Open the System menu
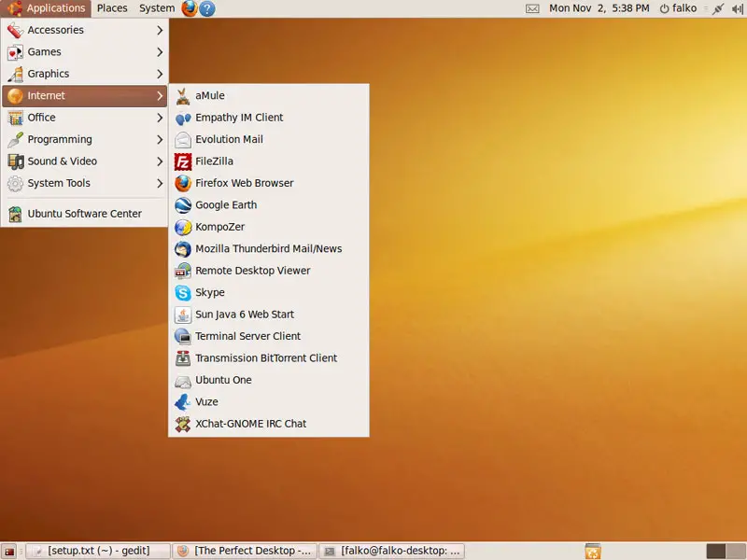The width and height of the screenshot is (747, 560). pyautogui.click(x=157, y=8)
